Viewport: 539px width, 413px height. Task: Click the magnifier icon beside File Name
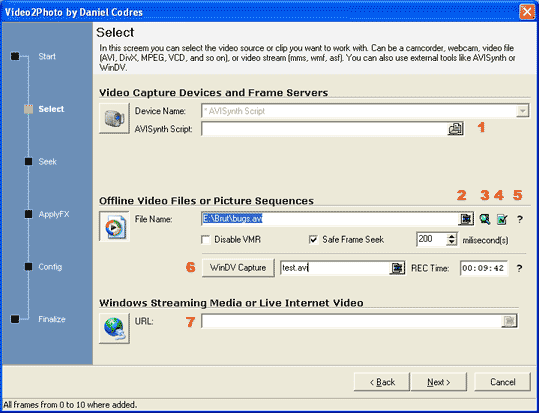coord(485,219)
